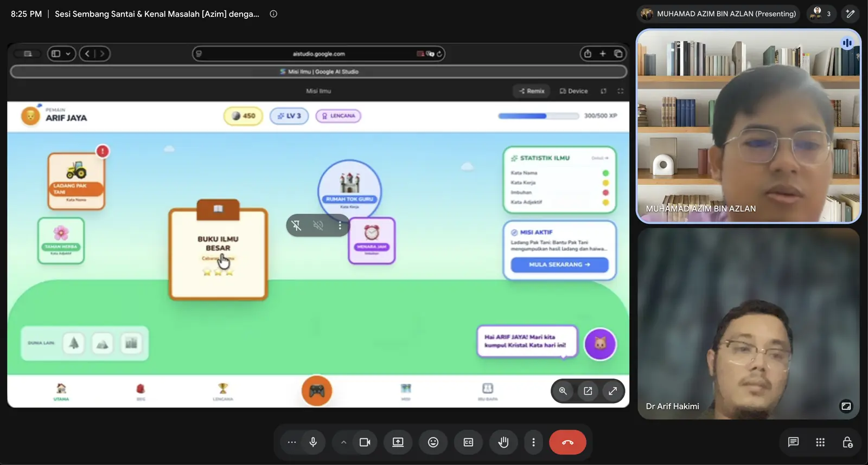Open emoji reactions in Meet

tap(433, 442)
